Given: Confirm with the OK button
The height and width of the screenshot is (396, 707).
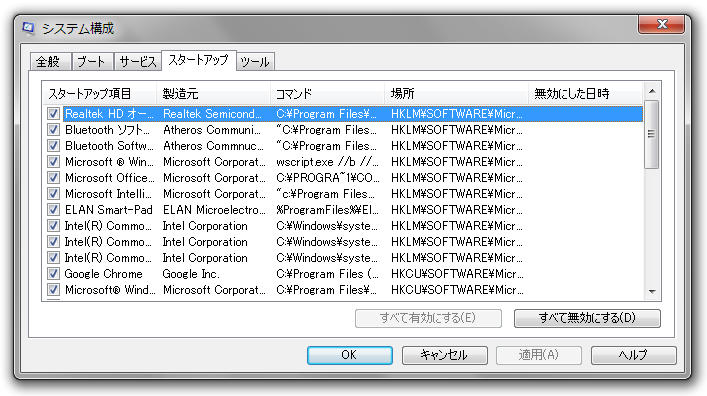Looking at the screenshot, I should (349, 355).
